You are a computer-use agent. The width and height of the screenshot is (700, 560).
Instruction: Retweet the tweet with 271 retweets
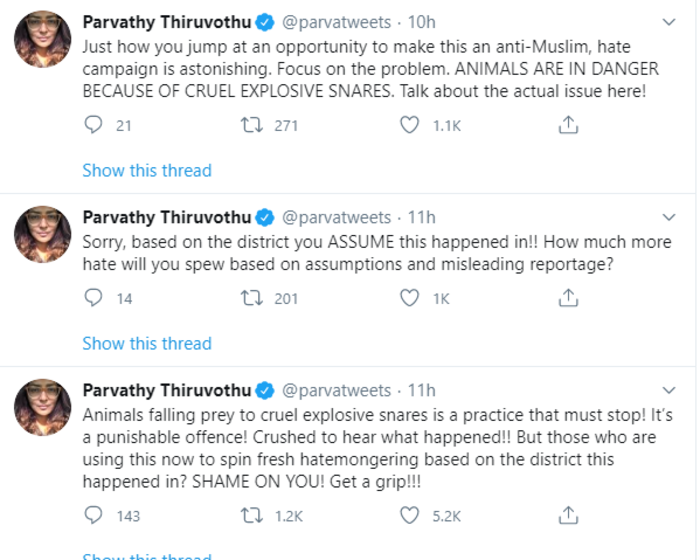coord(252,125)
